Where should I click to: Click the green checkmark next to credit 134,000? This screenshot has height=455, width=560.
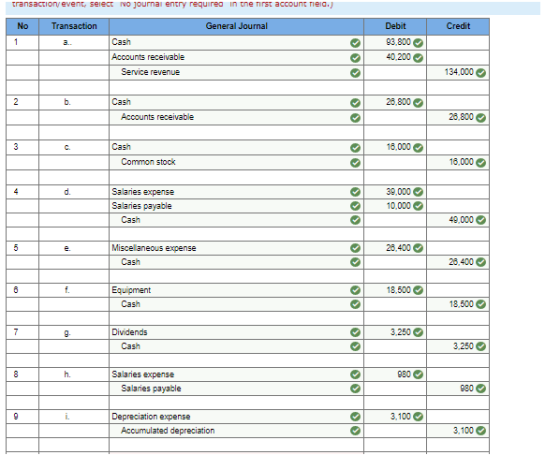click(481, 73)
